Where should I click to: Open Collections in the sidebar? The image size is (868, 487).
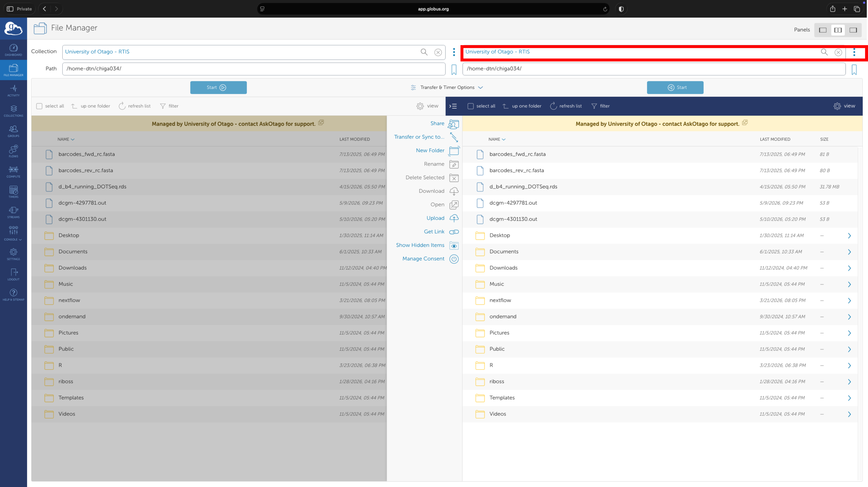pyautogui.click(x=14, y=111)
